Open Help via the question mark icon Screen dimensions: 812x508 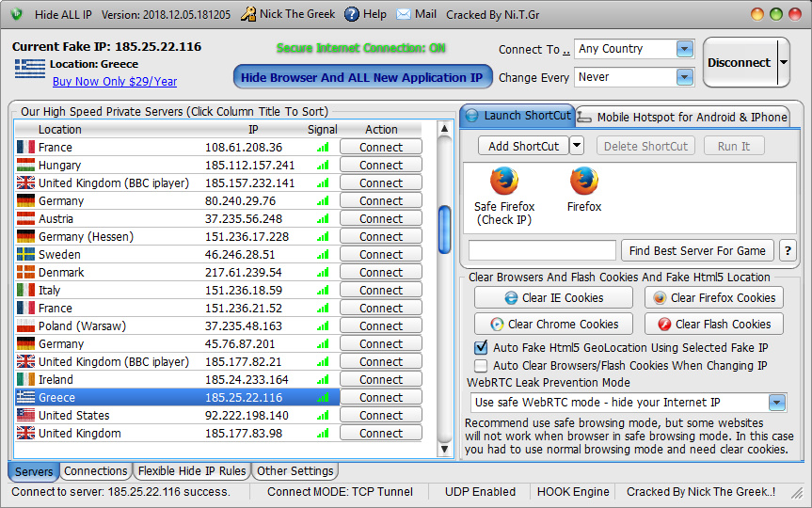[x=352, y=14]
